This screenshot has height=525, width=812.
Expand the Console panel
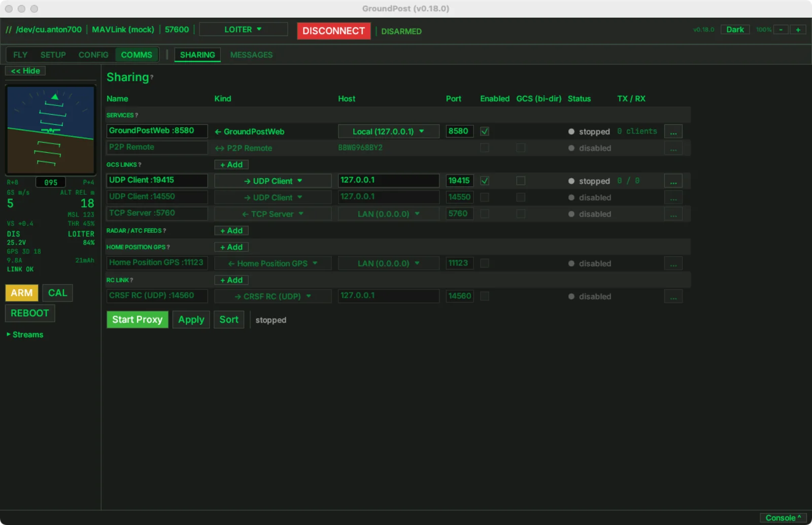coord(783,518)
